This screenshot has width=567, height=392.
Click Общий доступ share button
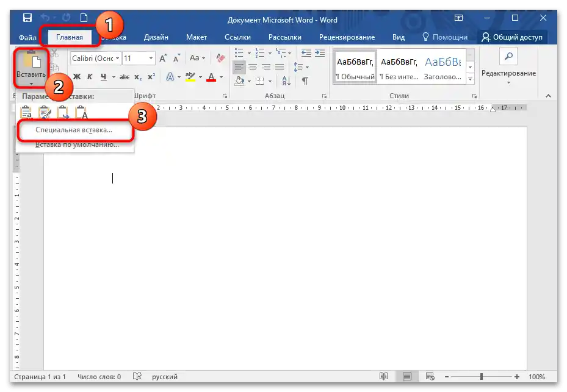click(x=512, y=37)
